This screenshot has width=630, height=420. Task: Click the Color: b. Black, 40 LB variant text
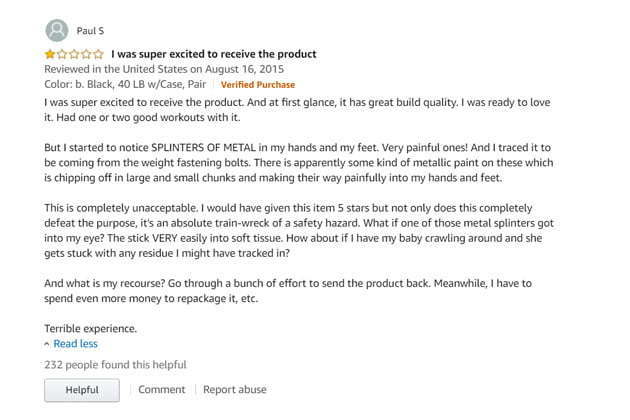125,84
